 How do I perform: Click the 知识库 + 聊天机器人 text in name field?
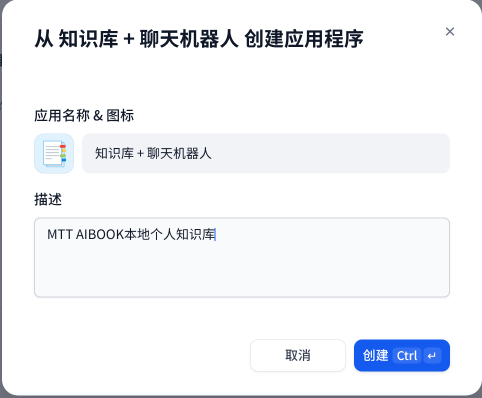pyautogui.click(x=153, y=154)
